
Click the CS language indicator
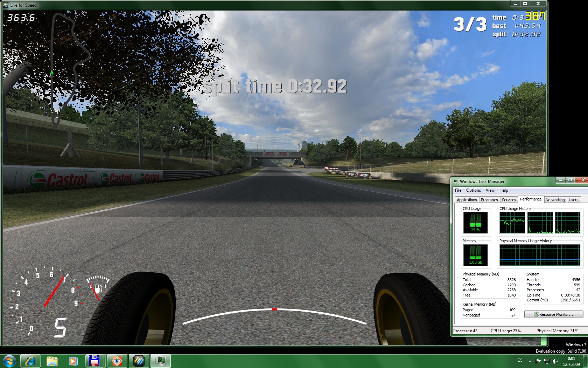520,360
